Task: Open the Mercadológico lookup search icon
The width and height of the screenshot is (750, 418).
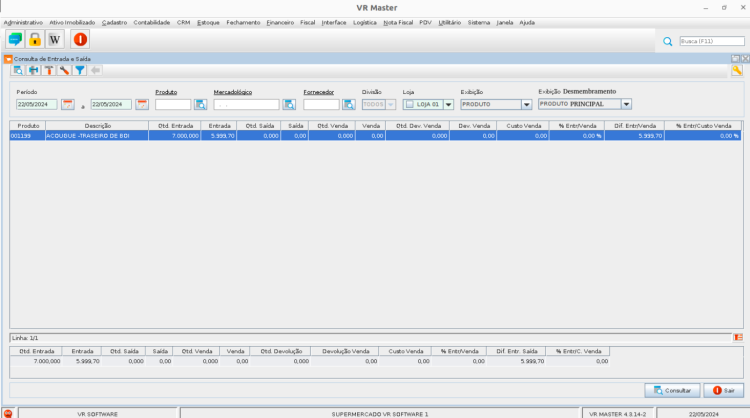Action: 289,104
